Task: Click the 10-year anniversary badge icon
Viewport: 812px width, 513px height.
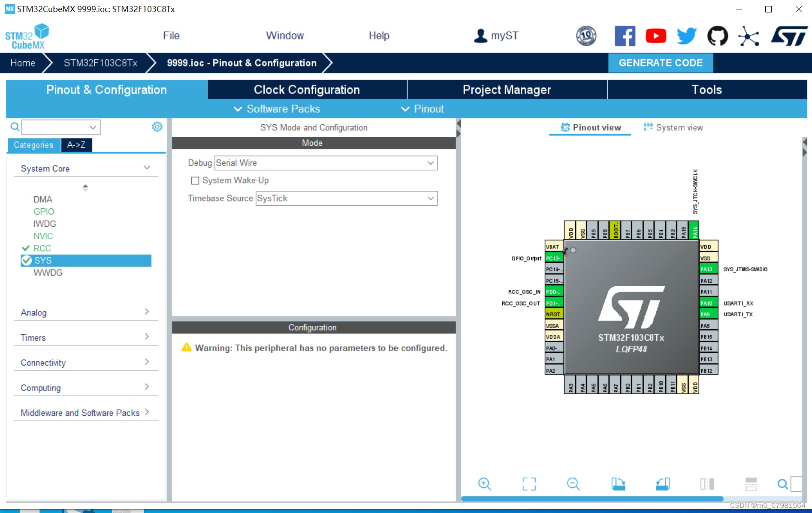Action: [x=586, y=36]
